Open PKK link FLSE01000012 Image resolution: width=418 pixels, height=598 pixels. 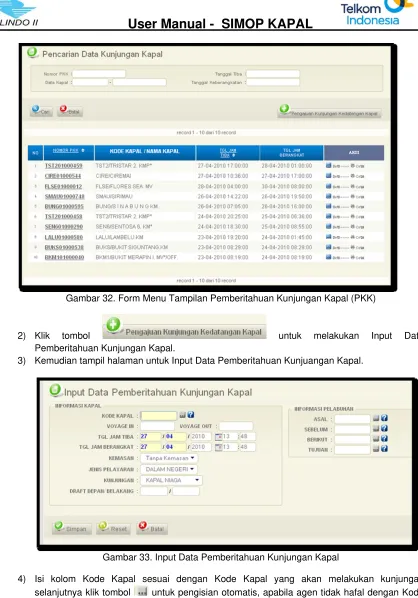click(63, 186)
